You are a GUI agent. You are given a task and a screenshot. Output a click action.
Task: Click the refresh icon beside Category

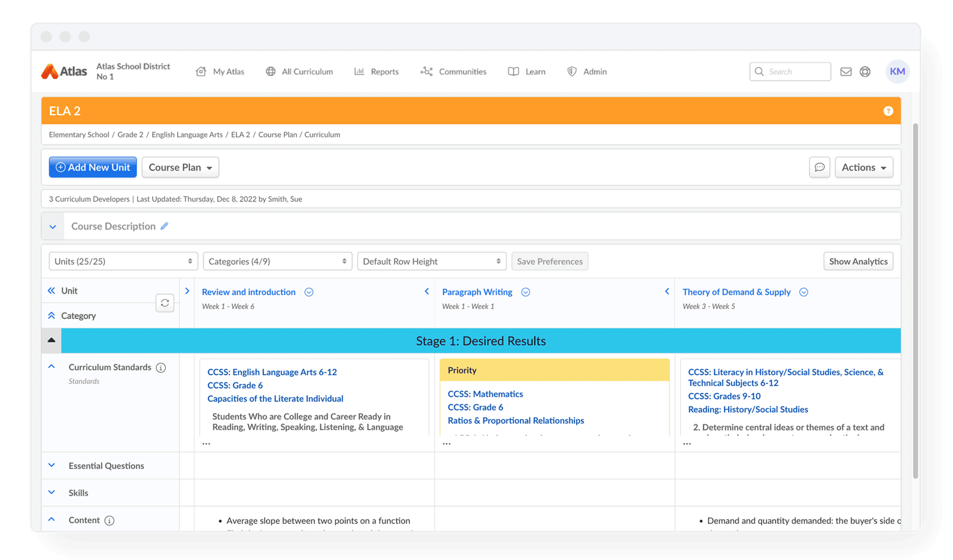pyautogui.click(x=165, y=303)
